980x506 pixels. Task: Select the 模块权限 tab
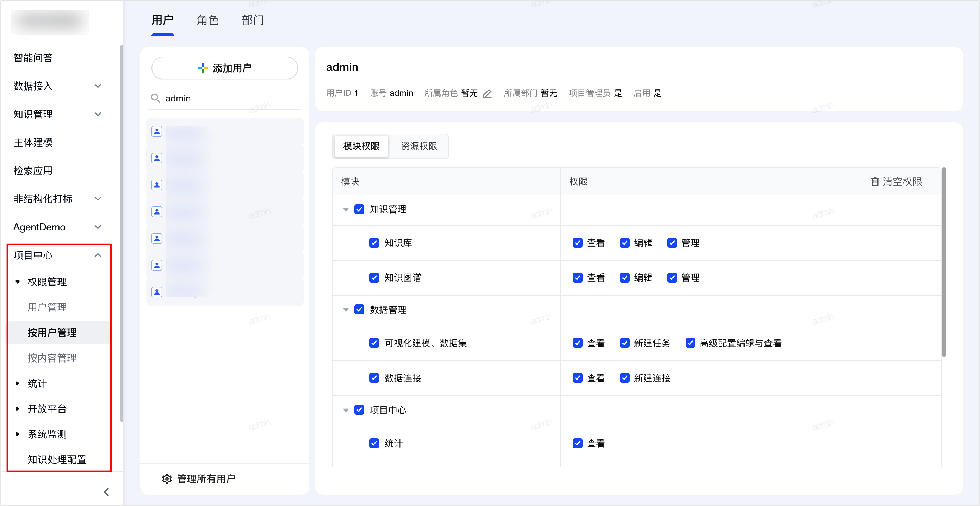click(x=361, y=147)
